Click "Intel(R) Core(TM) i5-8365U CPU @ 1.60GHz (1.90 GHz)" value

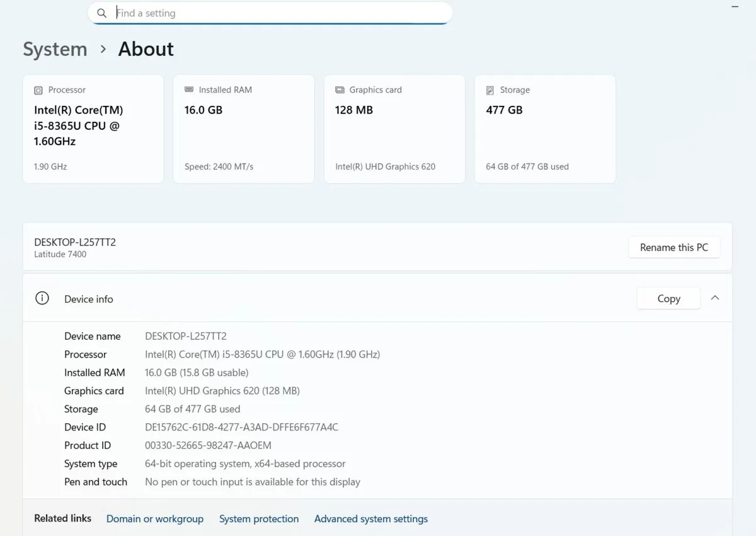tap(263, 354)
